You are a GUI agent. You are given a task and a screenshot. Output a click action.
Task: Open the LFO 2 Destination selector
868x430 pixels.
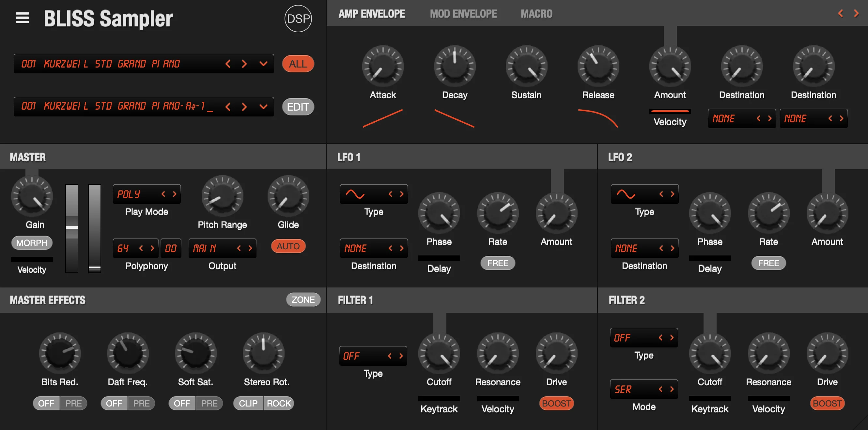644,248
